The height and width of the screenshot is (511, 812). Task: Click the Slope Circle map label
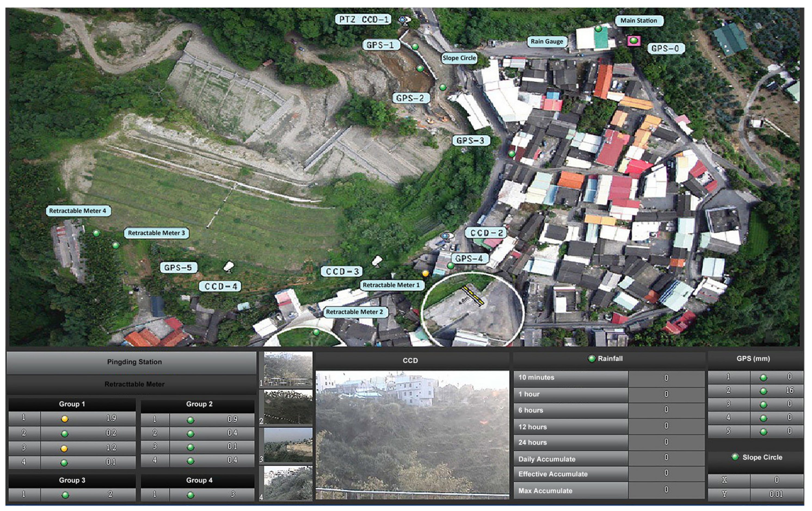pos(459,58)
